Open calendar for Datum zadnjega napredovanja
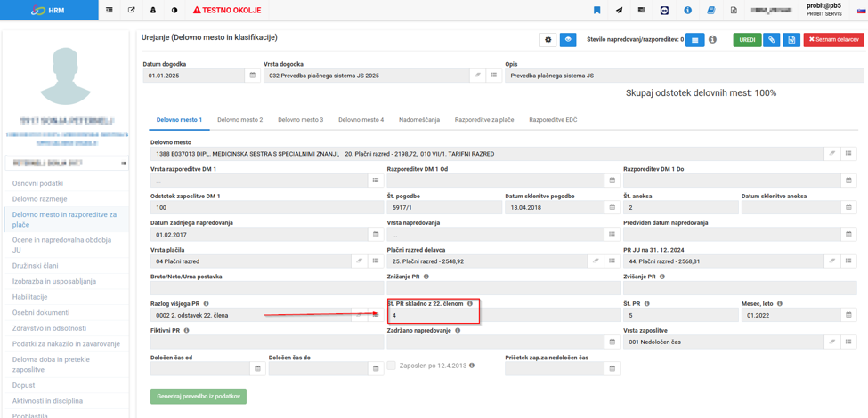 [376, 234]
